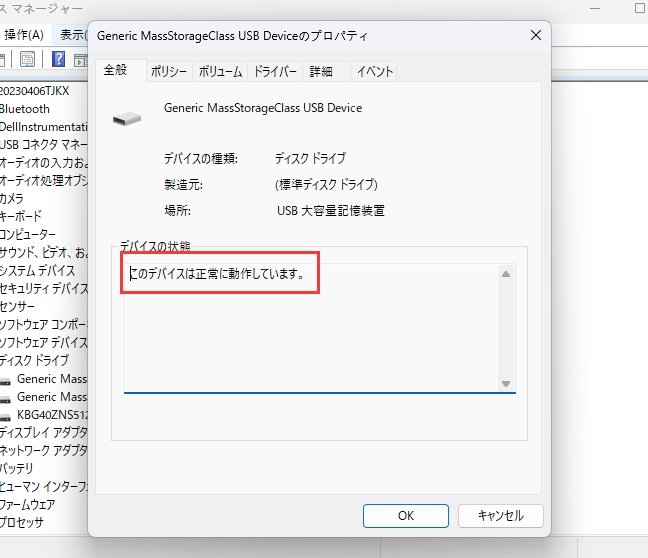Select the バッテリ category
The image size is (648, 558).
(17, 468)
